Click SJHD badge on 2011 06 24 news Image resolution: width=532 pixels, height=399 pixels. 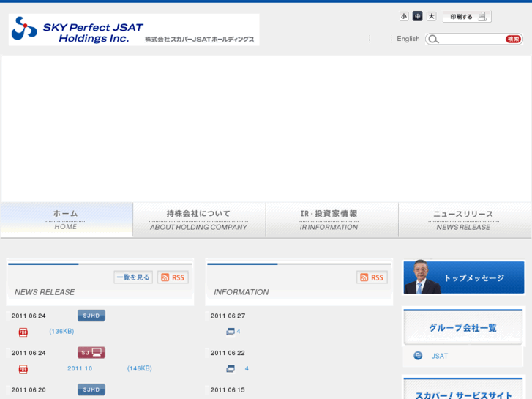[x=91, y=316]
